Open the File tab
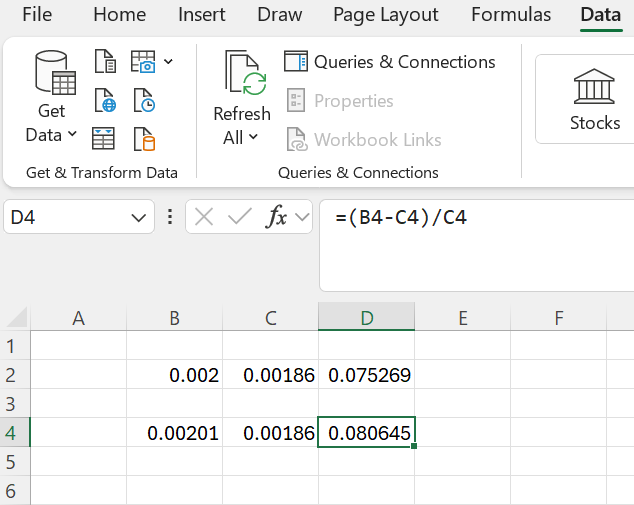The width and height of the screenshot is (634, 505). click(x=37, y=15)
